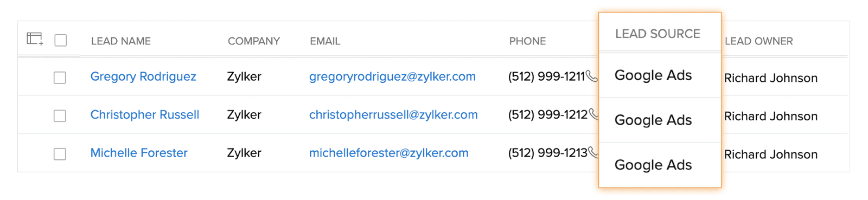The image size is (868, 200).
Task: Click michelleforester@zylker.com email link
Action: [389, 153]
